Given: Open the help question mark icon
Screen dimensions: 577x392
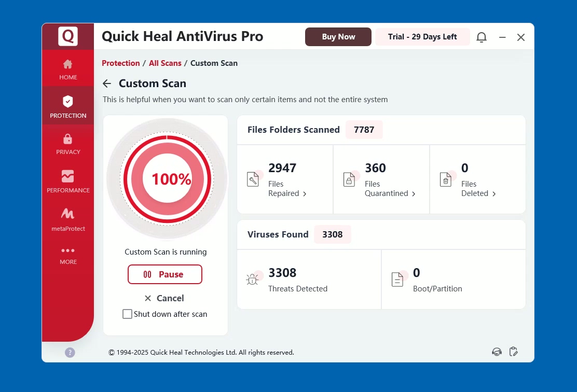Looking at the screenshot, I should [x=70, y=353].
